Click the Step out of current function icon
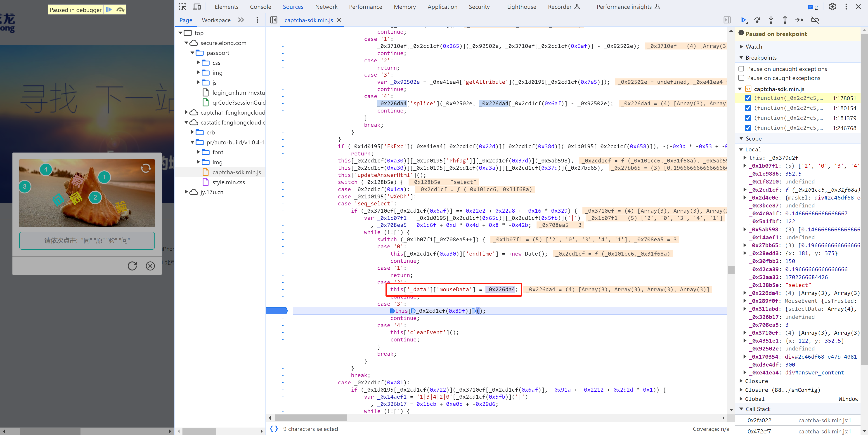Viewport: 868px width, 435px height. click(x=785, y=20)
